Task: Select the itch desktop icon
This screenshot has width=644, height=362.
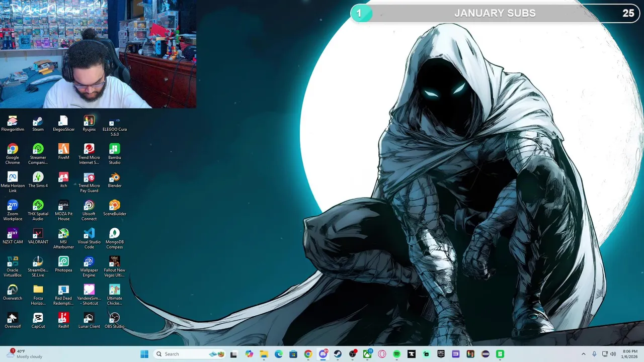Action: pos(63,180)
